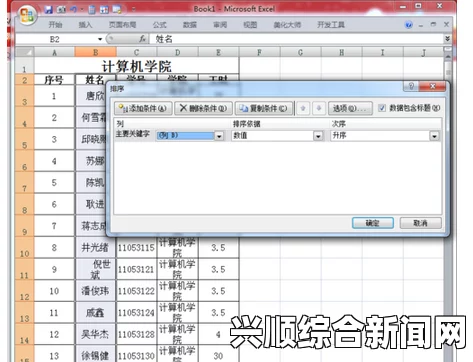
Task: Open the 排序依据 dropdown showing 数值
Action: (x=318, y=136)
